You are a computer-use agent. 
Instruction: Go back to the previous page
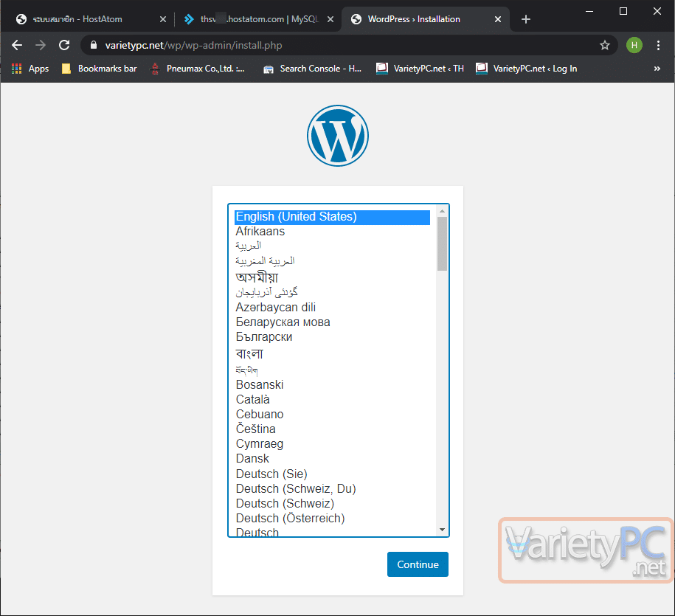tap(17, 45)
